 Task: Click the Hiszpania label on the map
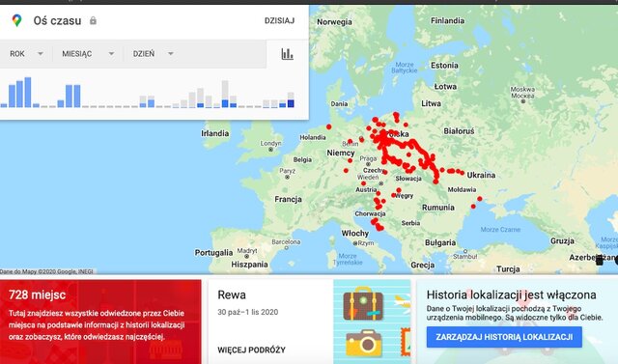249,265
